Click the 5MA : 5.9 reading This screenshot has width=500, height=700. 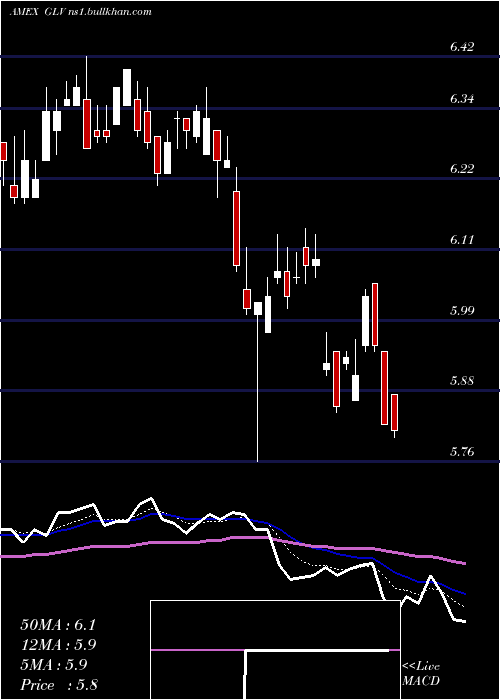(x=54, y=665)
